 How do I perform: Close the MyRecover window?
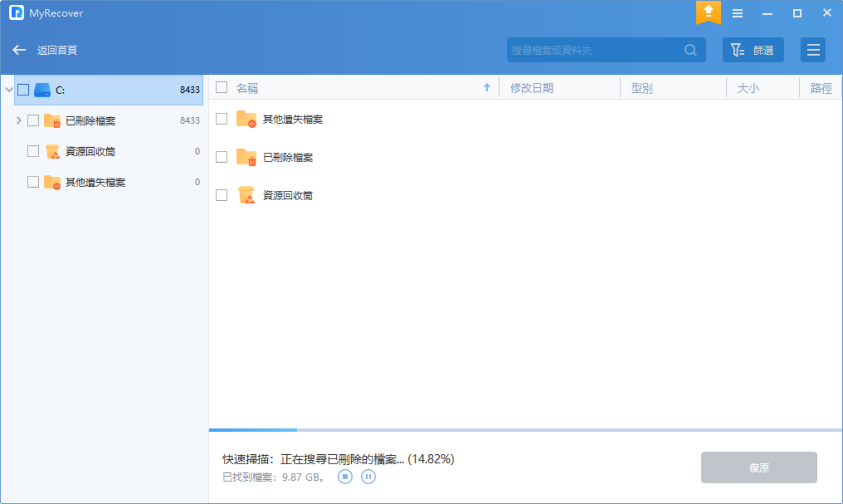click(827, 13)
